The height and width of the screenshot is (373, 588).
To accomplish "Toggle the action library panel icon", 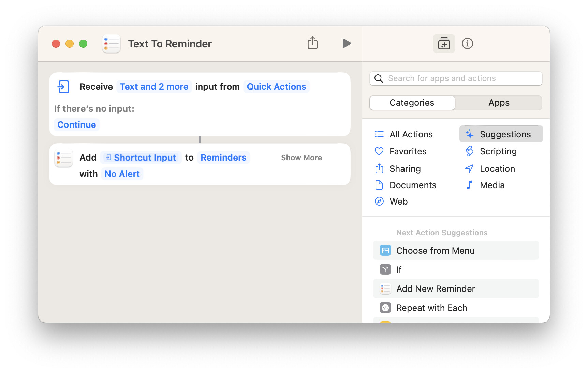I will click(x=444, y=44).
